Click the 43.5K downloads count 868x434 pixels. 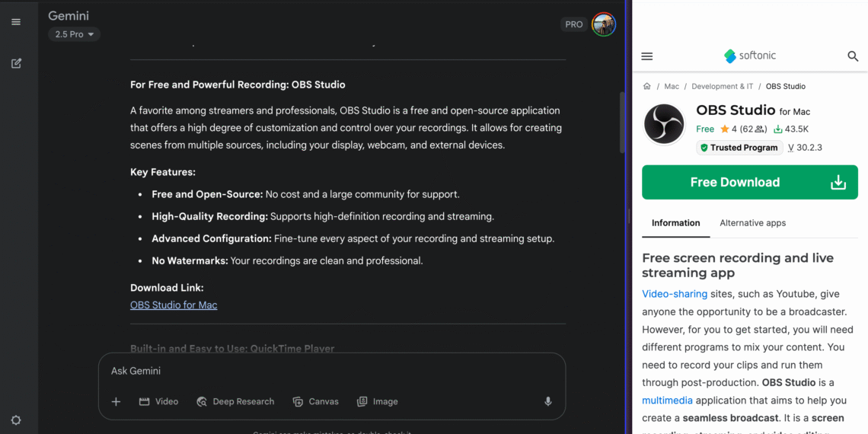(791, 129)
